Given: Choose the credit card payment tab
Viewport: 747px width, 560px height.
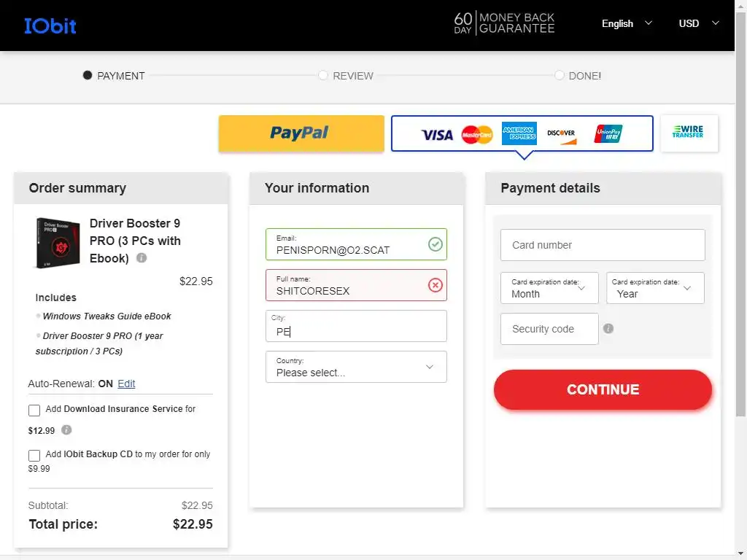Looking at the screenshot, I should coord(522,133).
